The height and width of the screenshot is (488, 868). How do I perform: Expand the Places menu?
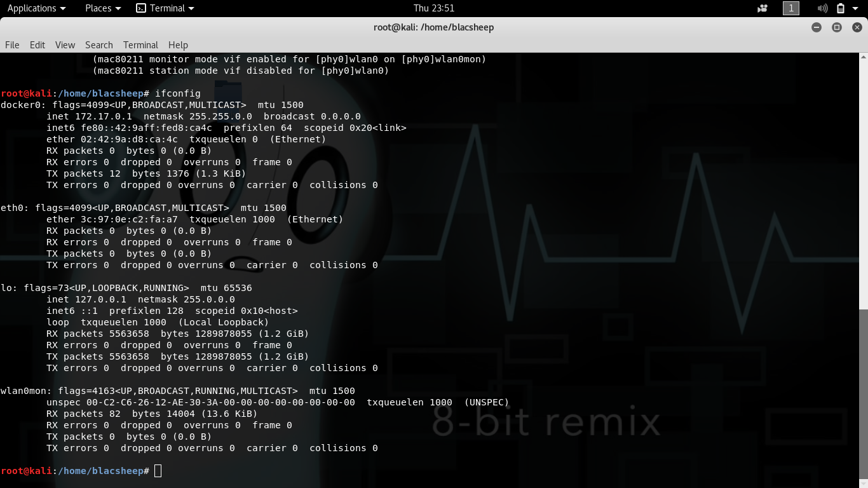(103, 8)
